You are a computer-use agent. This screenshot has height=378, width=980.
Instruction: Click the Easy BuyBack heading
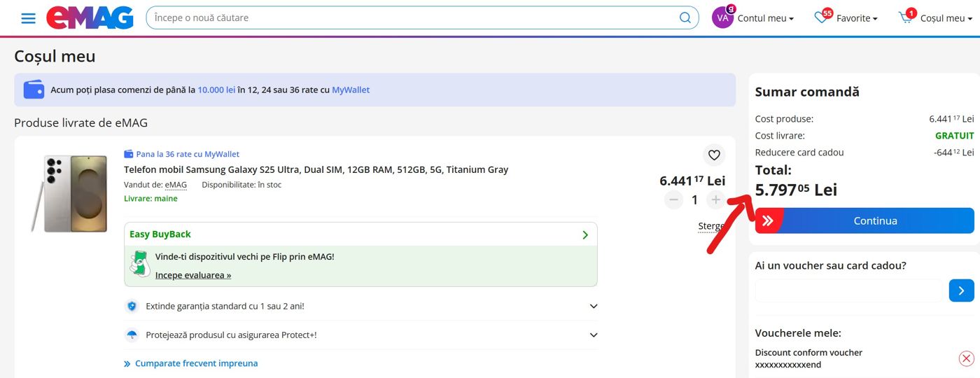160,234
